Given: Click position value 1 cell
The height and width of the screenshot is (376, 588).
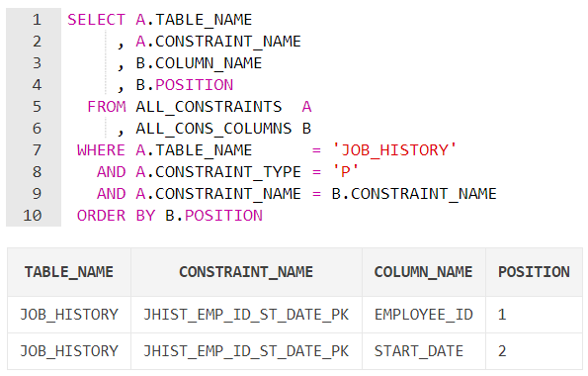Looking at the screenshot, I should tap(534, 315).
